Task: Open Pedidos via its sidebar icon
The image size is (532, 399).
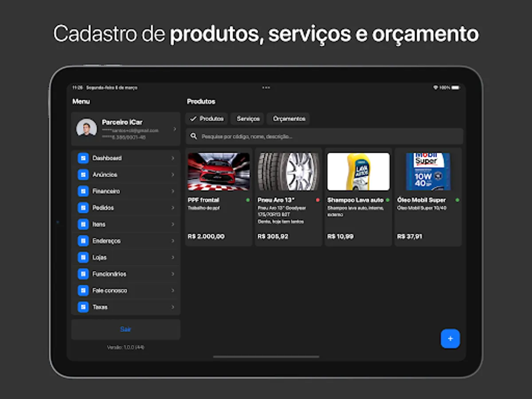Action: tap(83, 207)
